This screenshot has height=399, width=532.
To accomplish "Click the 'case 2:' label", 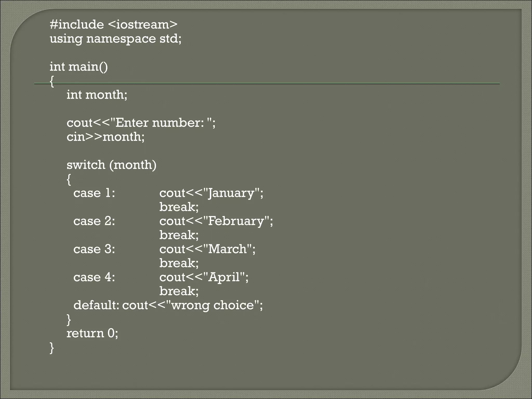I will [94, 221].
